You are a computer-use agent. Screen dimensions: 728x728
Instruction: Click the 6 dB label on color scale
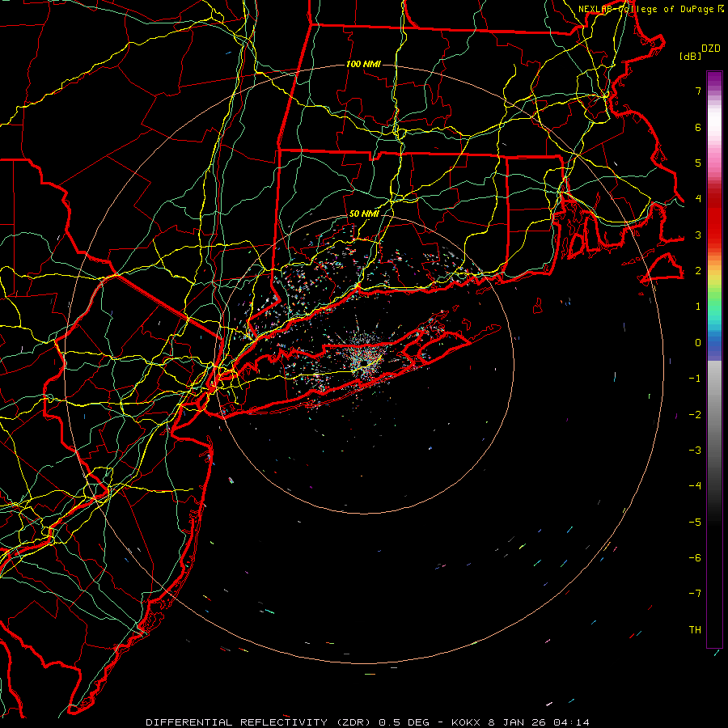698,127
